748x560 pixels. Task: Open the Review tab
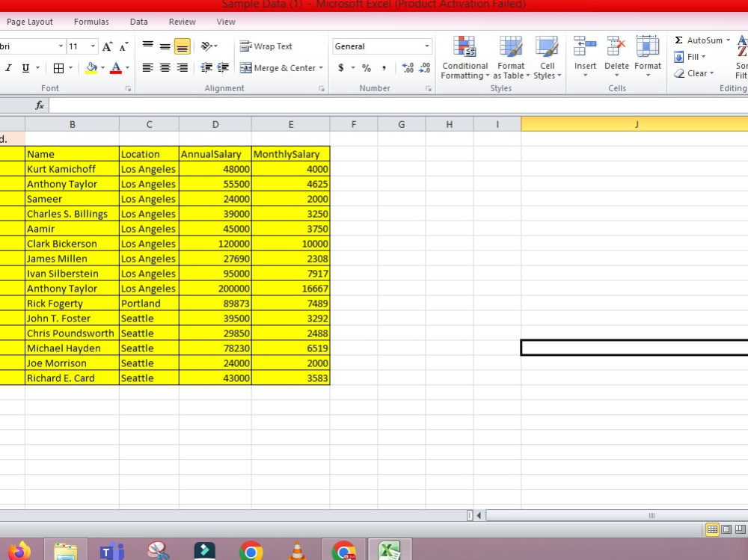(x=183, y=22)
